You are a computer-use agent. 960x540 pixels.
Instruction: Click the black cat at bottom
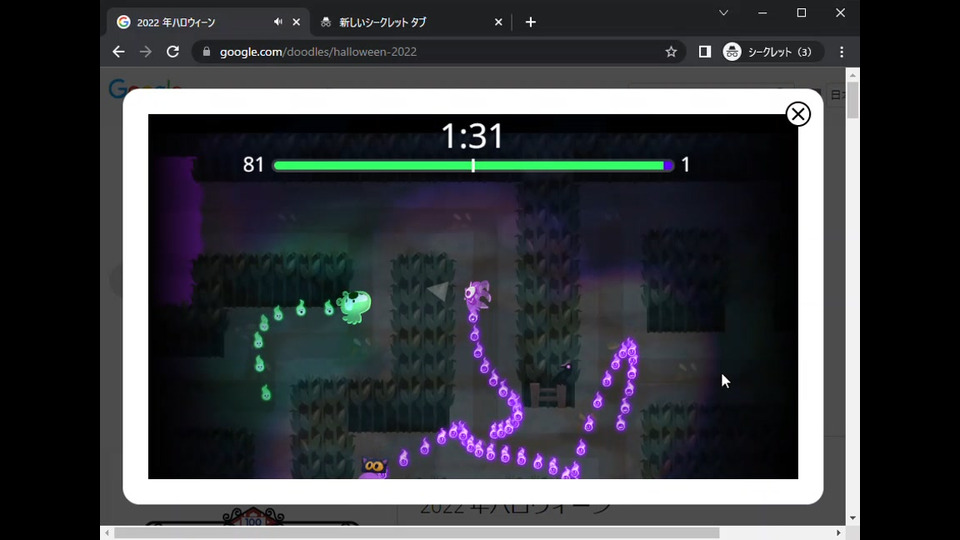click(373, 468)
